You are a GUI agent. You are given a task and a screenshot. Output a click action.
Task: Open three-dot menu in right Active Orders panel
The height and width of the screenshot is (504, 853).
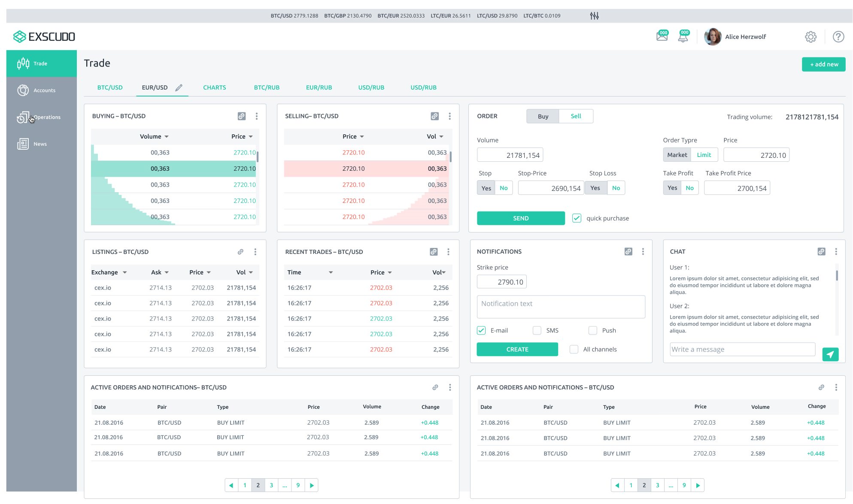coord(836,387)
